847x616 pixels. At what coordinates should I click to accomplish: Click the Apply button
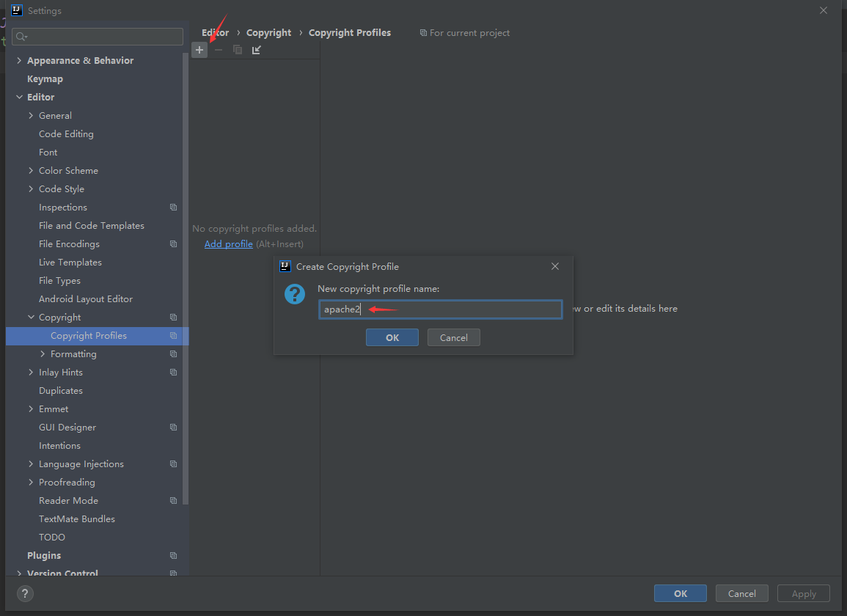[804, 593]
